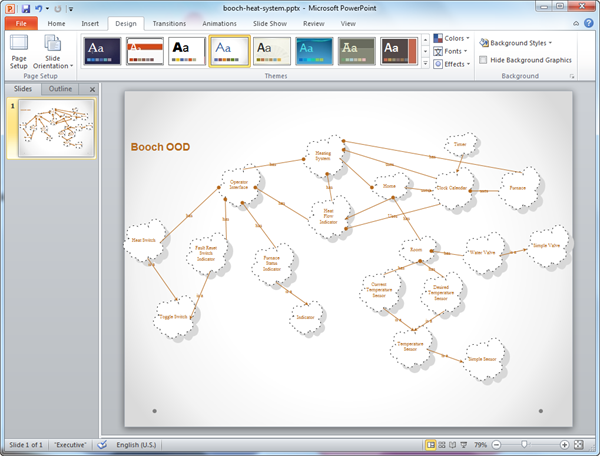Open the theme Fonts dropdown
Viewport: 600px width, 456px height.
pyautogui.click(x=450, y=51)
